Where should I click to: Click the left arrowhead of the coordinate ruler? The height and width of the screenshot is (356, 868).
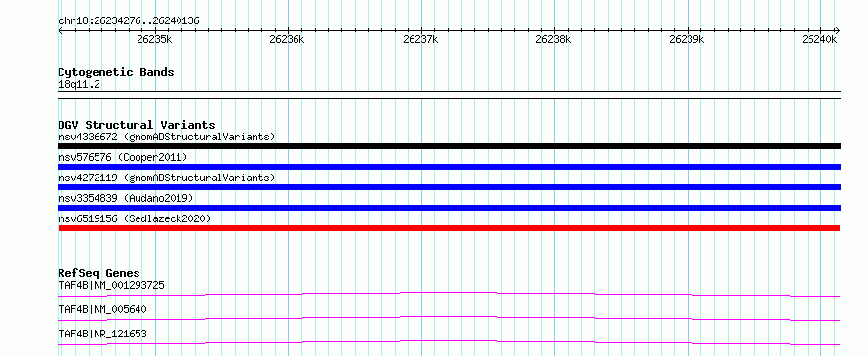pos(60,30)
